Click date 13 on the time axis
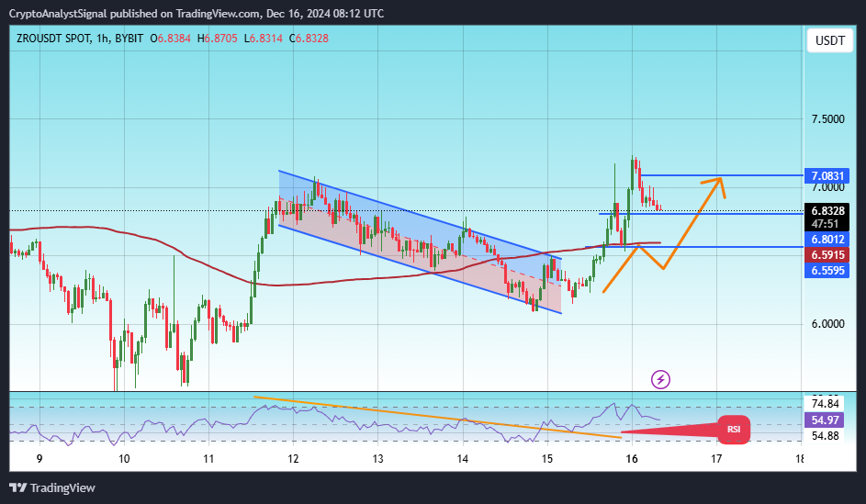This screenshot has width=866, height=504. tap(377, 459)
